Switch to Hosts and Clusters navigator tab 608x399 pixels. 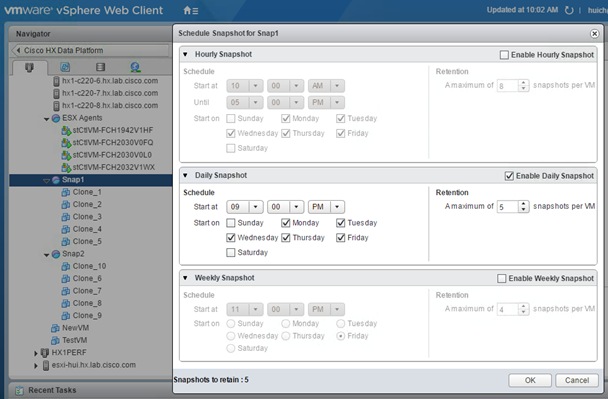click(x=29, y=67)
